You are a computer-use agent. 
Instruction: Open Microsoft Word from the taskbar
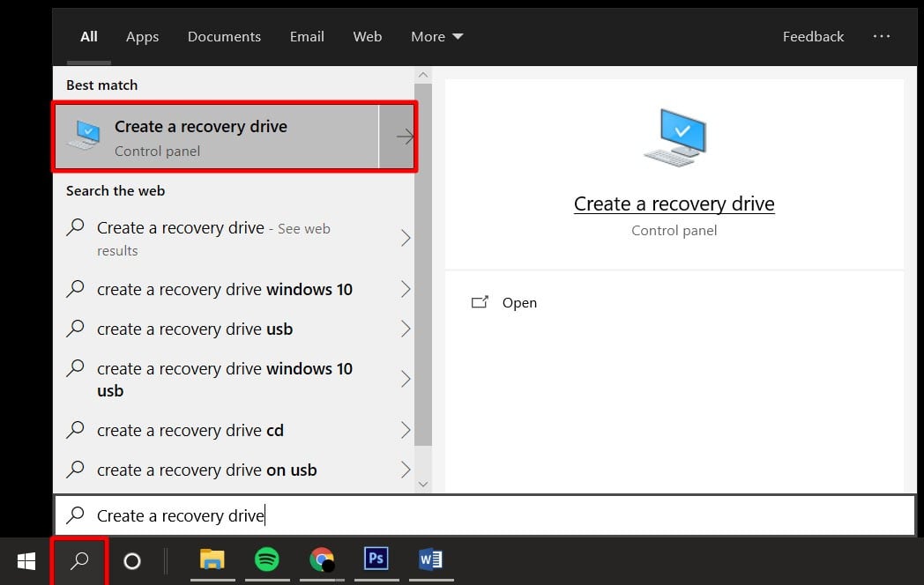(430, 559)
